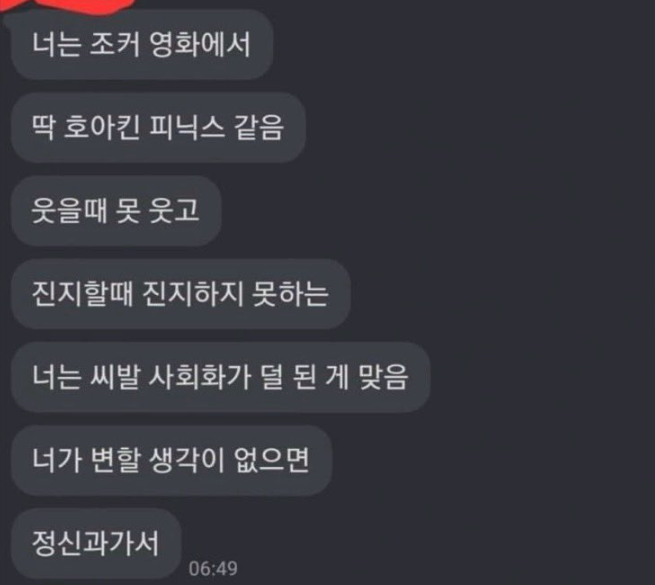655x585 pixels.
Task: Click the word '웃을때' in third bubble
Action: coord(69,211)
